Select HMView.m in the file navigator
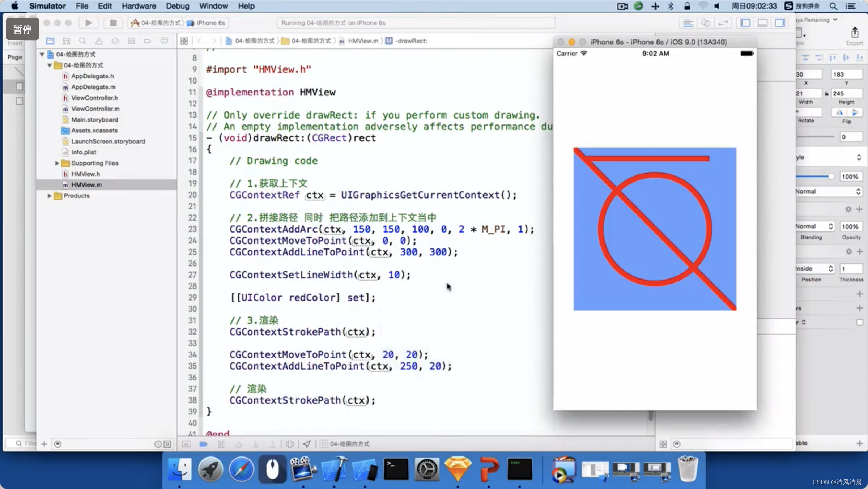Screen dimensions: 868x489 (x=86, y=184)
